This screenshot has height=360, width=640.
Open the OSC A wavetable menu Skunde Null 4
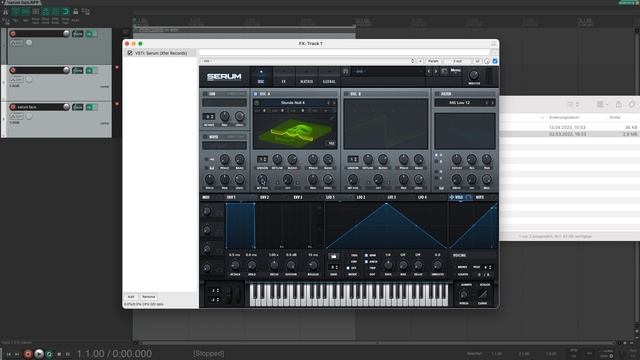click(292, 103)
